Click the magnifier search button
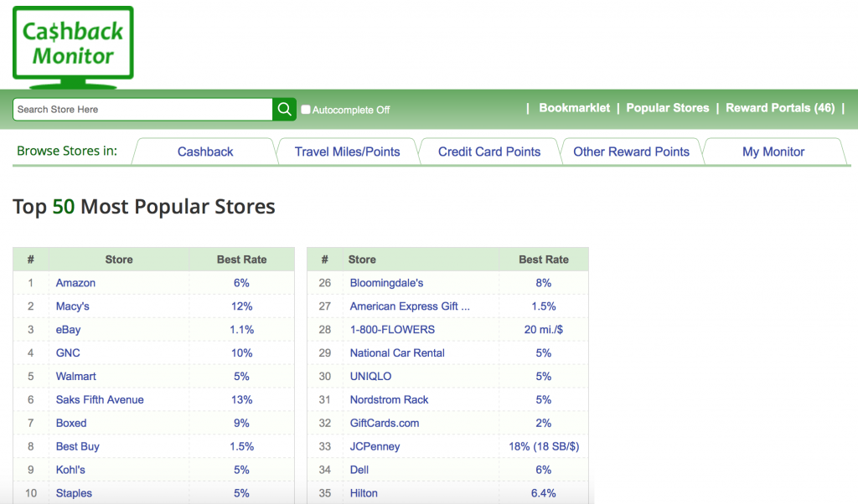 pos(284,110)
